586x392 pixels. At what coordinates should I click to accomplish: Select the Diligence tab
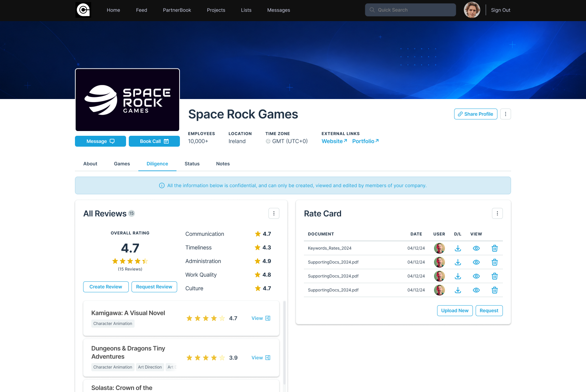pos(157,164)
